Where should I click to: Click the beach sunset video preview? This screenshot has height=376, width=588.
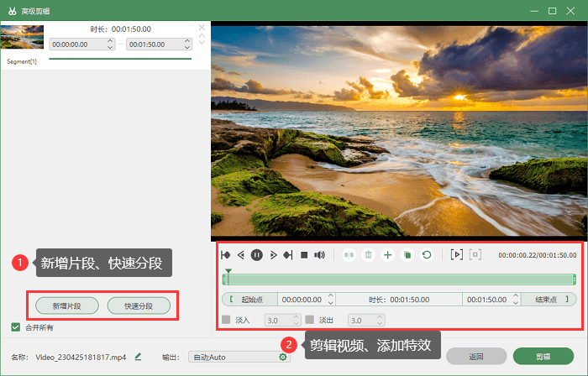399,131
